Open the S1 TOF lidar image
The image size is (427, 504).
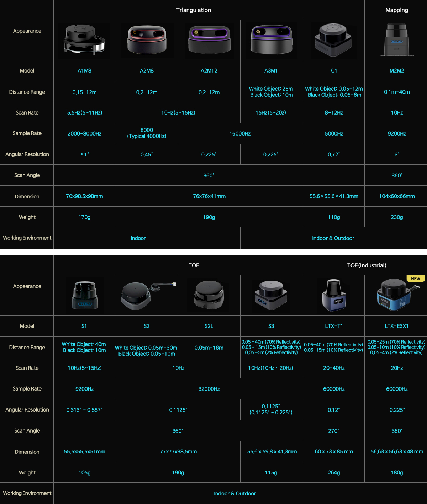[85, 295]
